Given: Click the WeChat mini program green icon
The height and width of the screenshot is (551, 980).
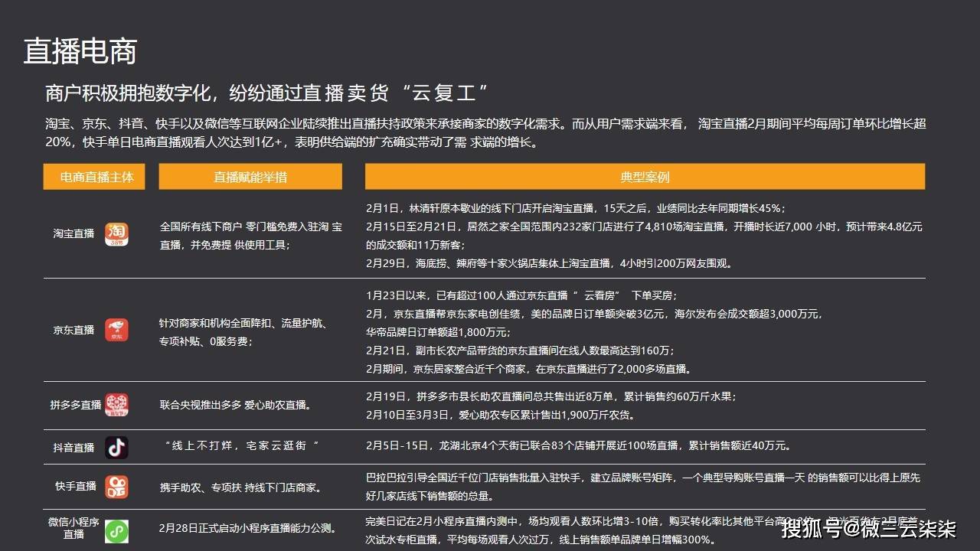Looking at the screenshot, I should (x=116, y=531).
